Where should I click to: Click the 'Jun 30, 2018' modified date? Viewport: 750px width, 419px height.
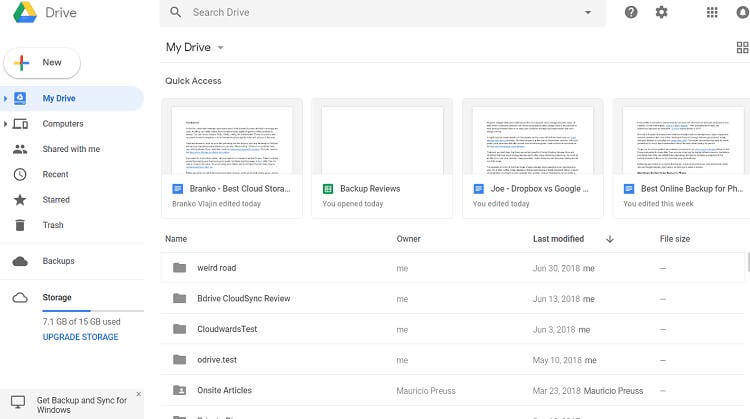tap(556, 268)
